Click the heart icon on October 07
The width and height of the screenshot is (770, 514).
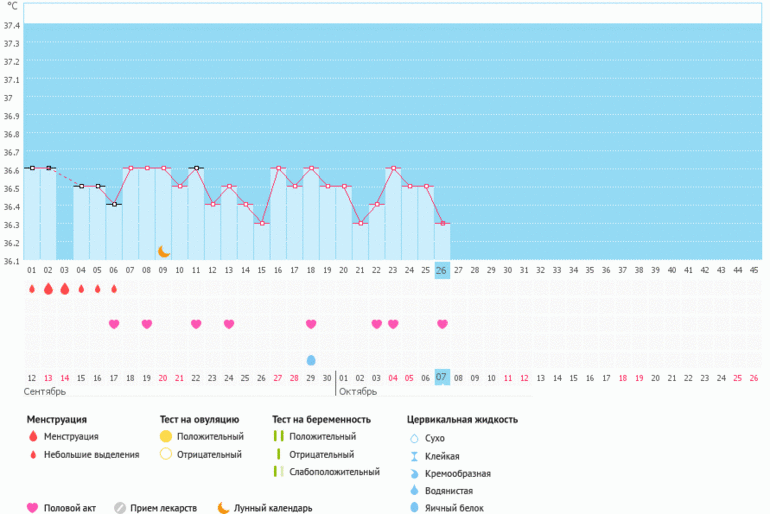coord(442,324)
